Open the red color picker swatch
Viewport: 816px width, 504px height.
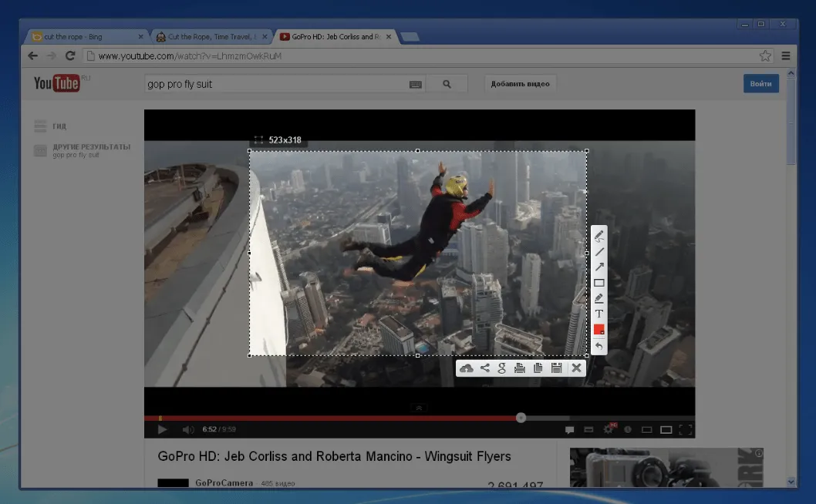click(x=599, y=329)
